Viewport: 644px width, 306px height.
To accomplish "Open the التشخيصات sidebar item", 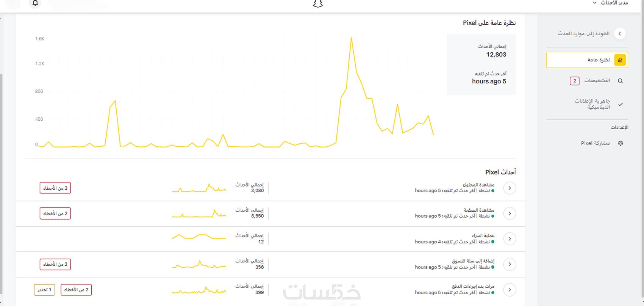I will pyautogui.click(x=597, y=81).
